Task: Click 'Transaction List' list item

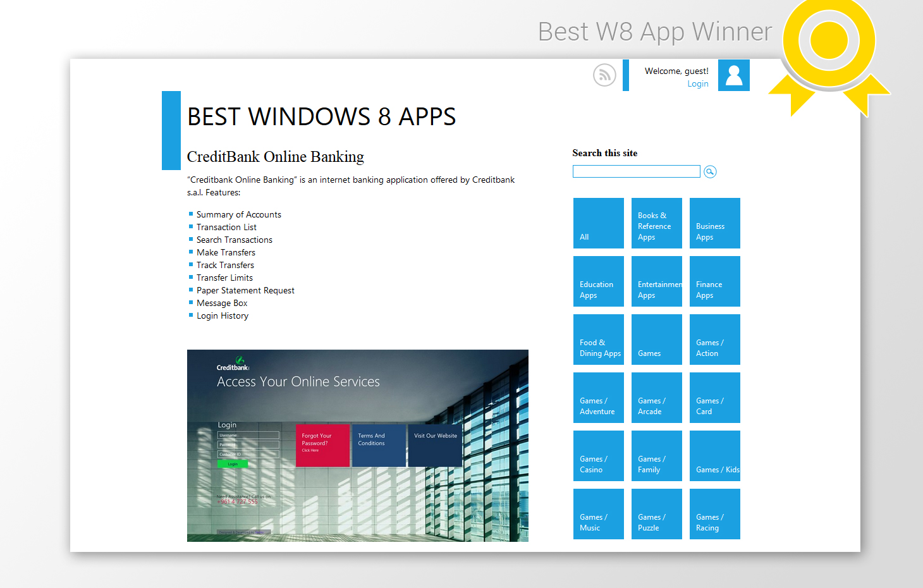Action: point(226,228)
